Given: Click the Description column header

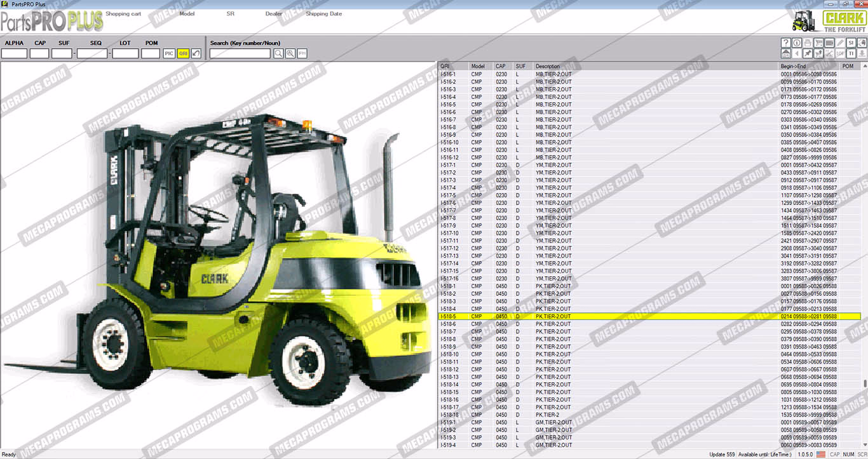Looking at the screenshot, I should pos(656,66).
